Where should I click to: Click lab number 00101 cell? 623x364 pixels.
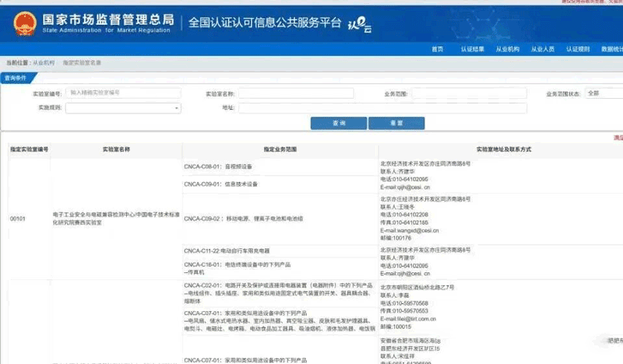click(18, 219)
